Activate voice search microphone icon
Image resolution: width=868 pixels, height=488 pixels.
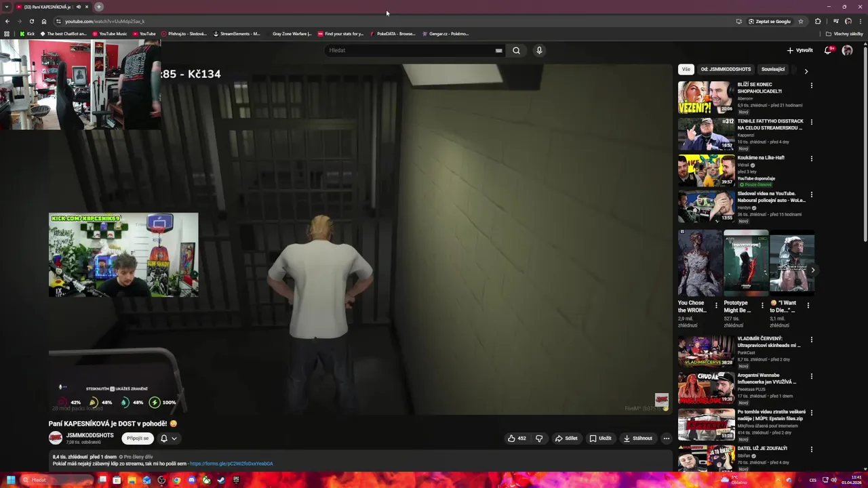click(x=539, y=50)
